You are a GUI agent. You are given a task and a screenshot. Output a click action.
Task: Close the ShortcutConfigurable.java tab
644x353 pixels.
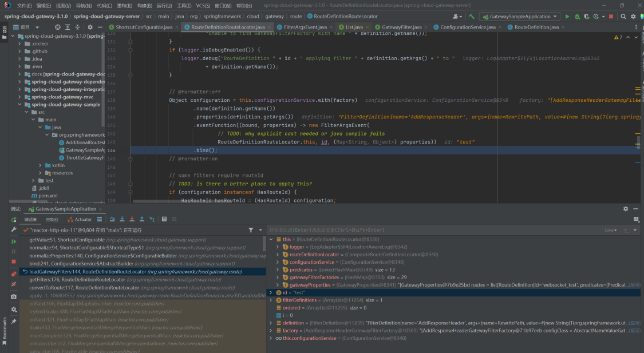tap(177, 27)
